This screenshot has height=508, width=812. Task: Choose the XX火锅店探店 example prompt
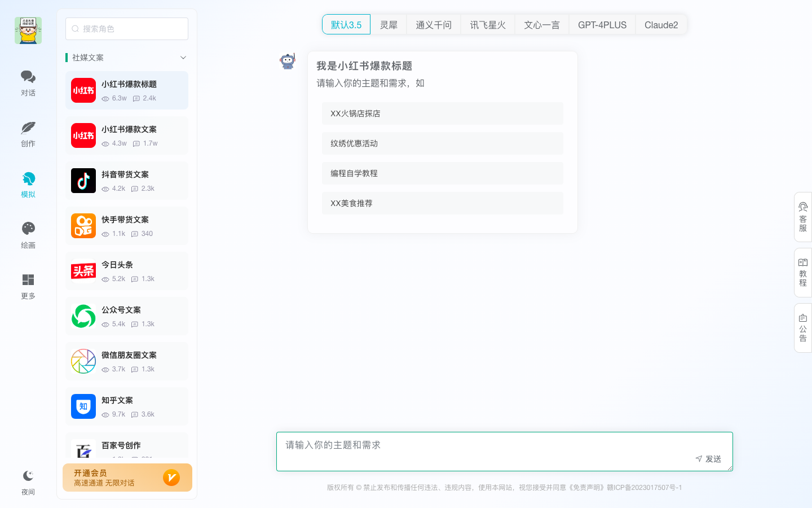click(442, 113)
